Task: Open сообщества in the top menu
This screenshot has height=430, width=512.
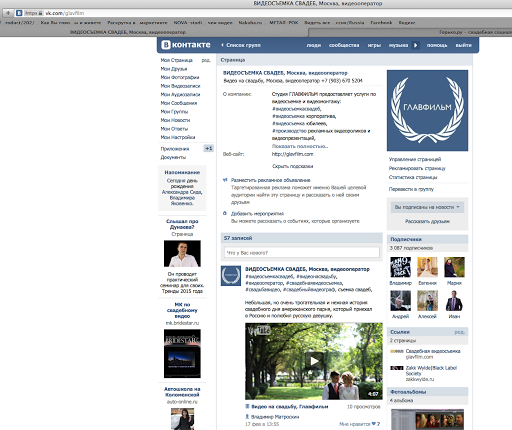Action: pos(344,45)
